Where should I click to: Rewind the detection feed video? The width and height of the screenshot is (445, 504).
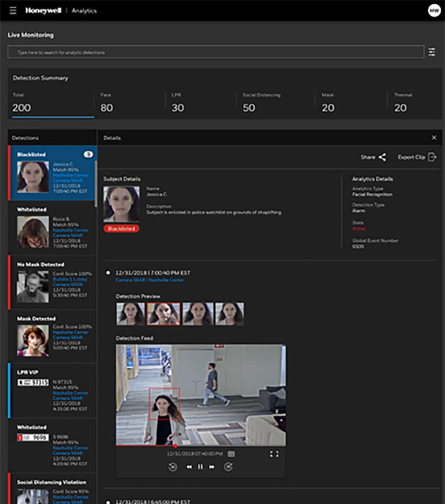[x=189, y=467]
